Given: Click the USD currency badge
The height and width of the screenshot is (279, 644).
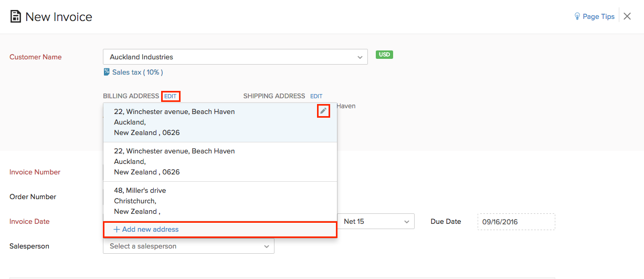Looking at the screenshot, I should click(384, 55).
